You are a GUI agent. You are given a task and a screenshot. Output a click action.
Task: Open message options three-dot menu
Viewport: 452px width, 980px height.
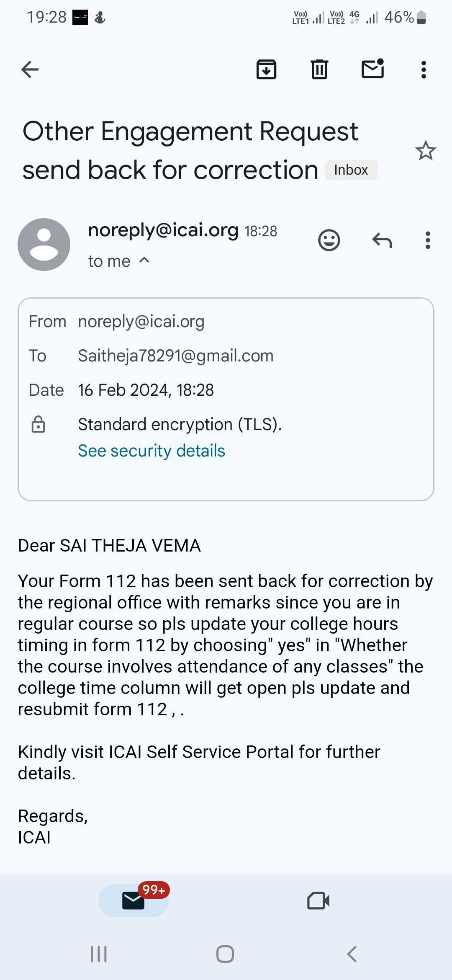point(427,240)
